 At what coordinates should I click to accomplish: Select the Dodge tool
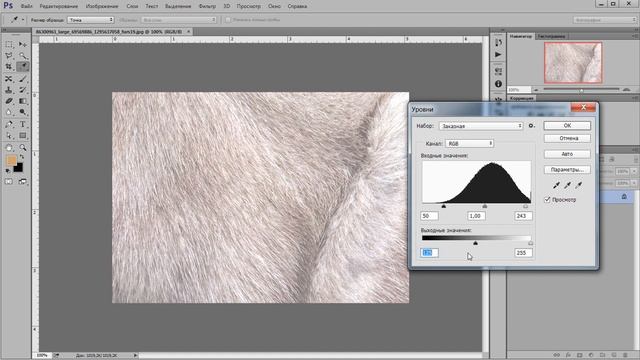click(22, 112)
